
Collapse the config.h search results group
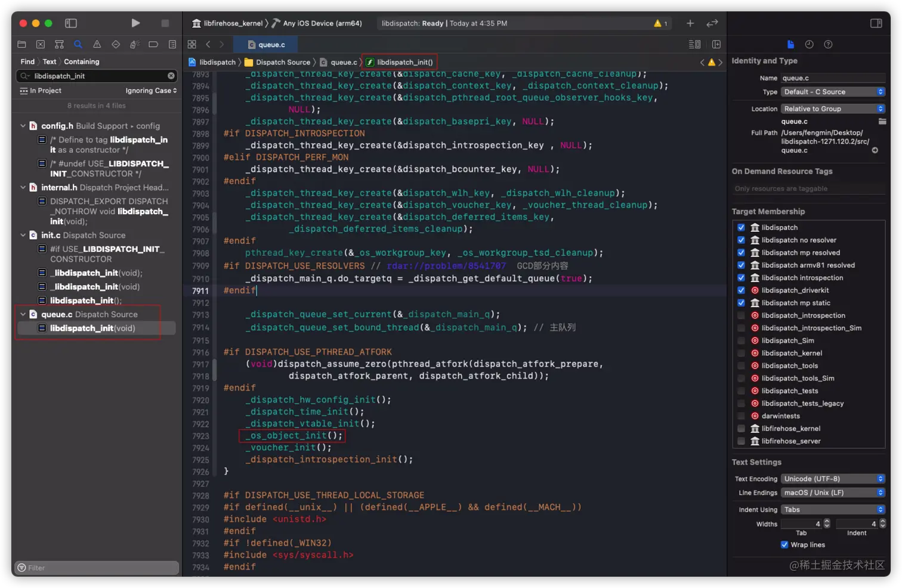23,126
